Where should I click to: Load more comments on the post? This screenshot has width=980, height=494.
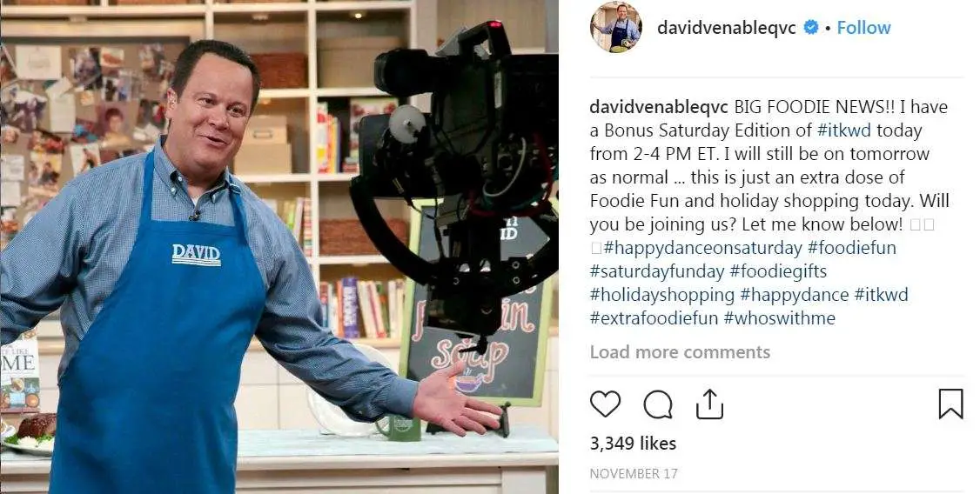coord(680,352)
